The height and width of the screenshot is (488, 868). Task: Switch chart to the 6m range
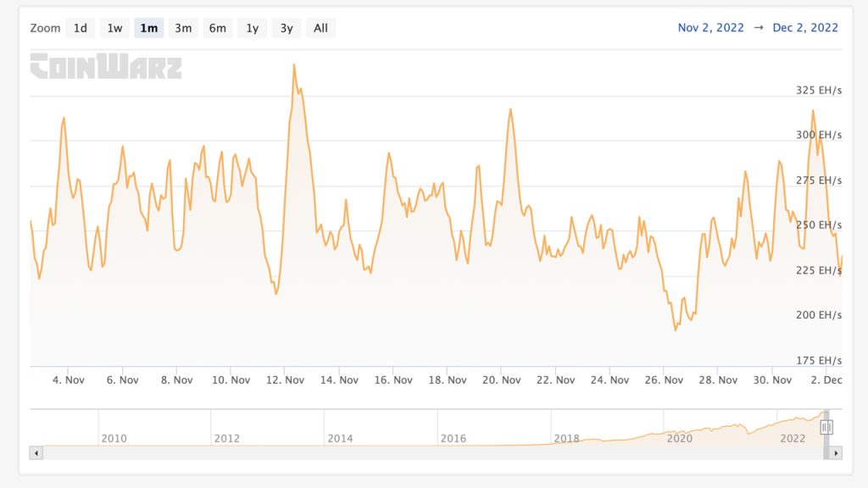[x=218, y=27]
